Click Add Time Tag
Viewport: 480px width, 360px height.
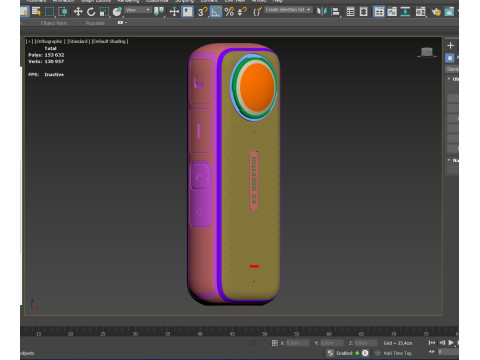pyautogui.click(x=397, y=353)
